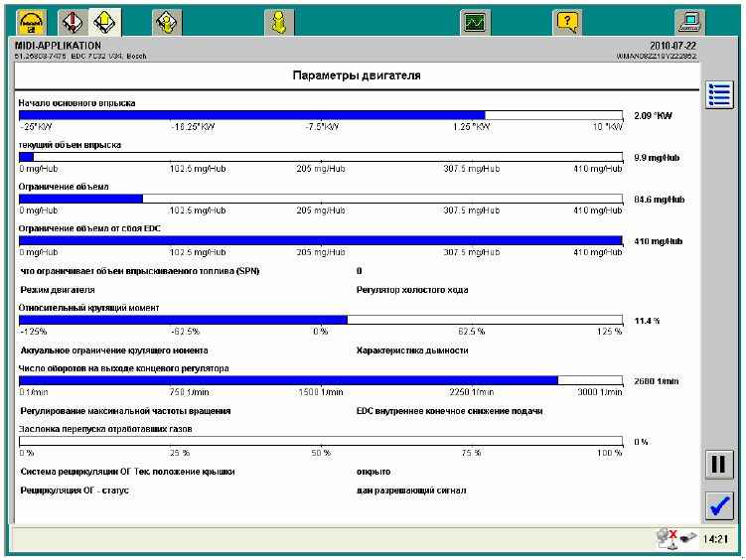The height and width of the screenshot is (560, 746).
Task: Click the SPN value 0
Action: (x=359, y=271)
